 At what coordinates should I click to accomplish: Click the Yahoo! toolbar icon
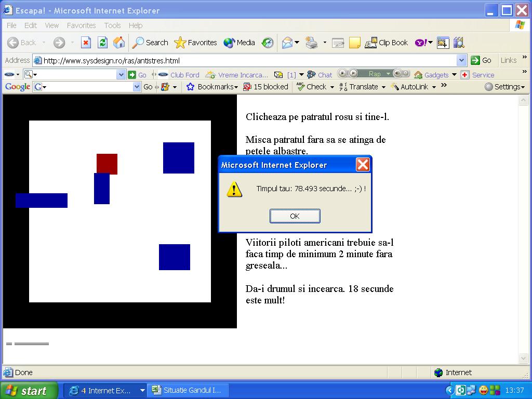point(421,43)
